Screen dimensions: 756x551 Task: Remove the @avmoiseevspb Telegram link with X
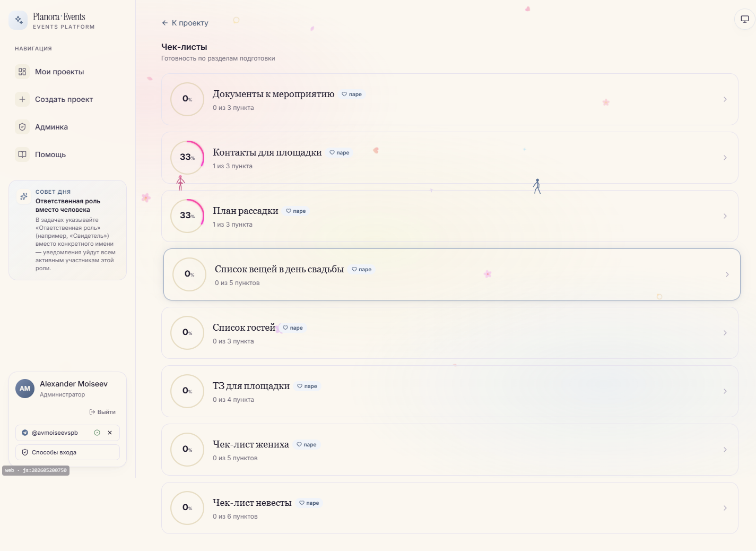[x=110, y=433]
